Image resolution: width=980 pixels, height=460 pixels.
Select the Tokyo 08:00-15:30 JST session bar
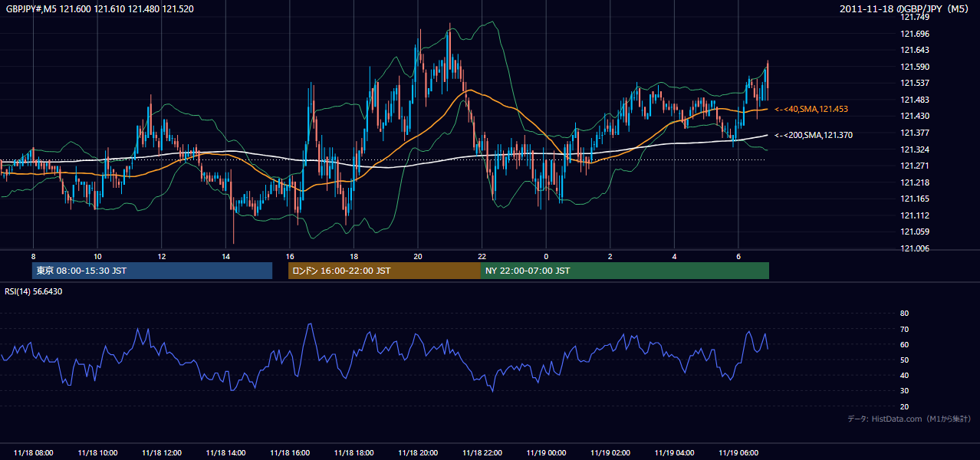(153, 271)
